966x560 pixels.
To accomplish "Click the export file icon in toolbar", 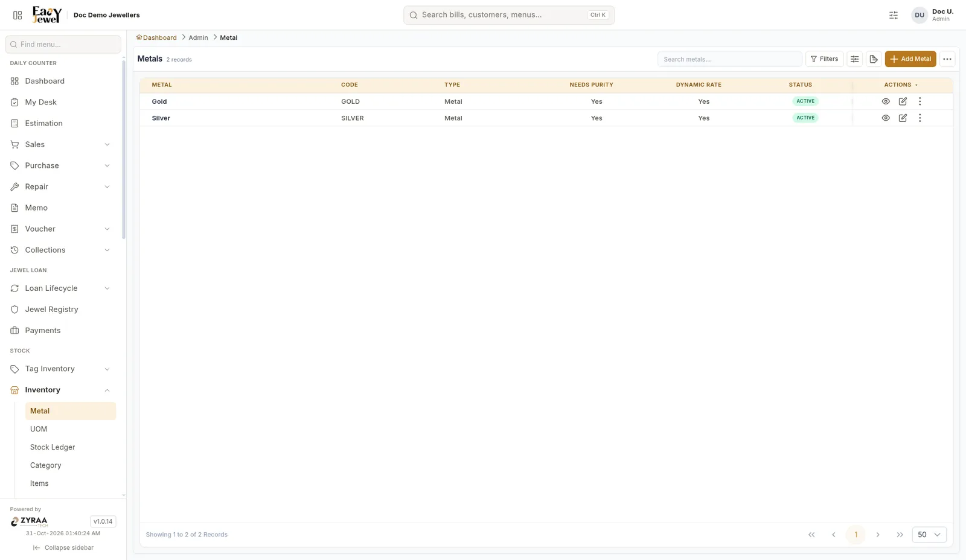I will (x=874, y=59).
